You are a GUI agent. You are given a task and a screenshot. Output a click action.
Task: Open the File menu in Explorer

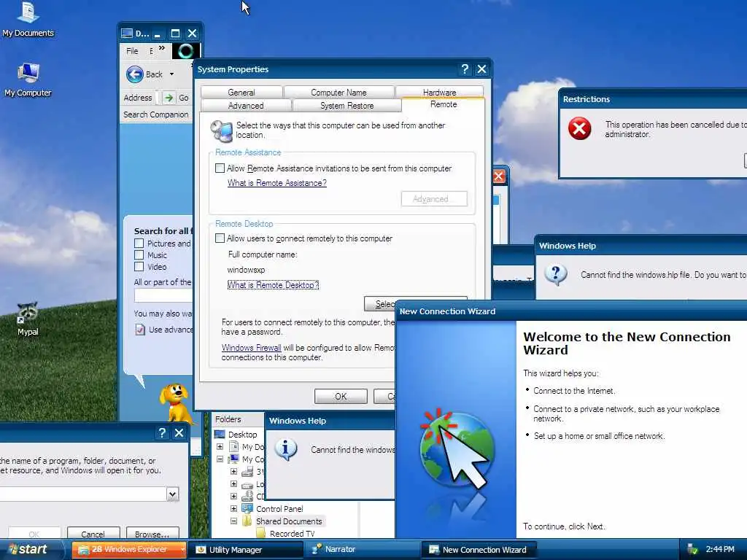click(x=132, y=51)
